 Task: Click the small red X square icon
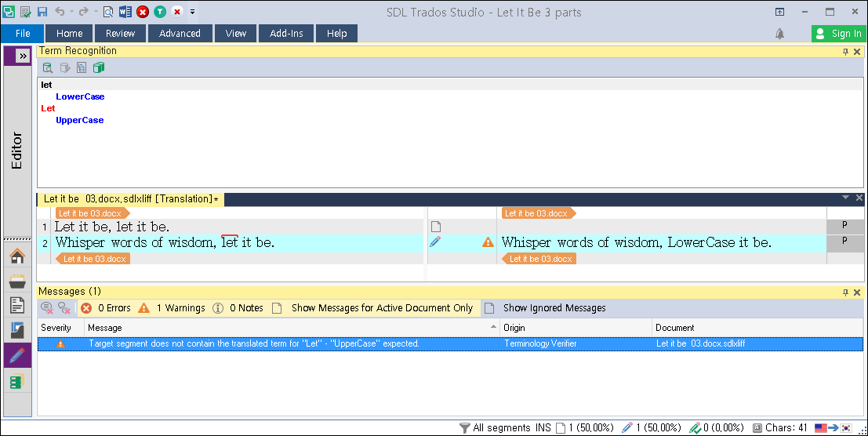tap(176, 11)
